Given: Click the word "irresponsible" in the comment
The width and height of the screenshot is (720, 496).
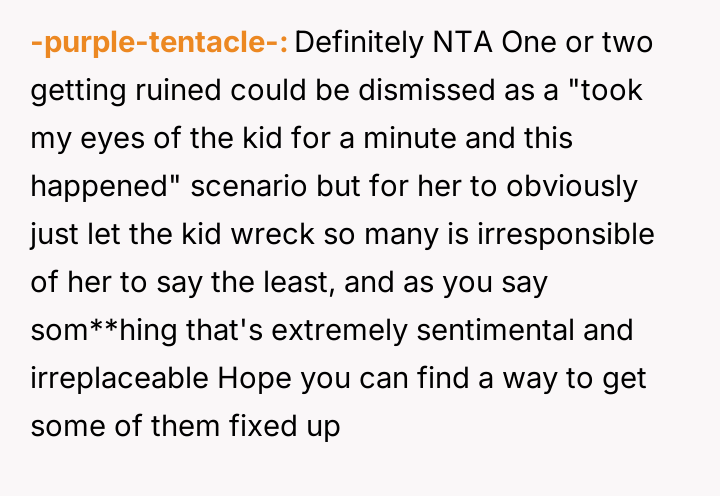Looking at the screenshot, I should tap(565, 233).
